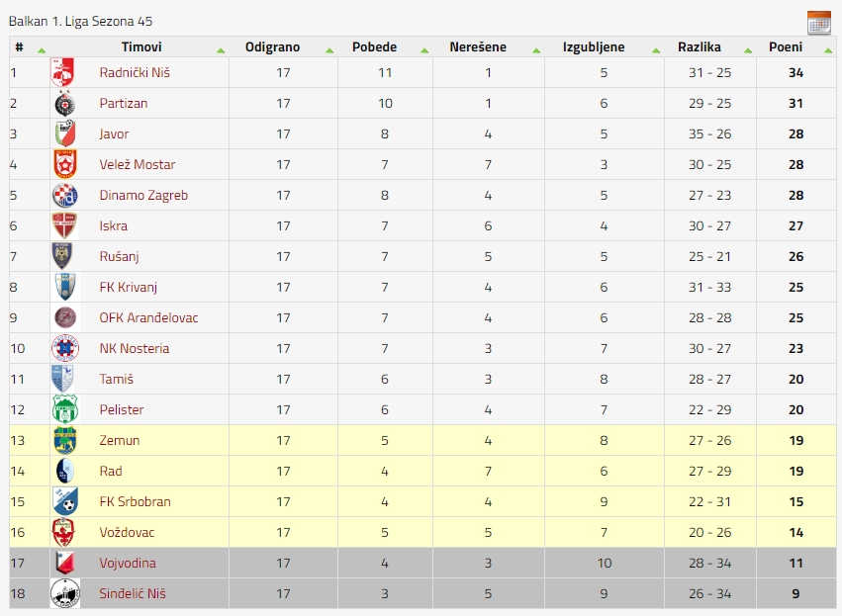
Task: Click the Radnički Niš club crest
Action: (x=62, y=72)
